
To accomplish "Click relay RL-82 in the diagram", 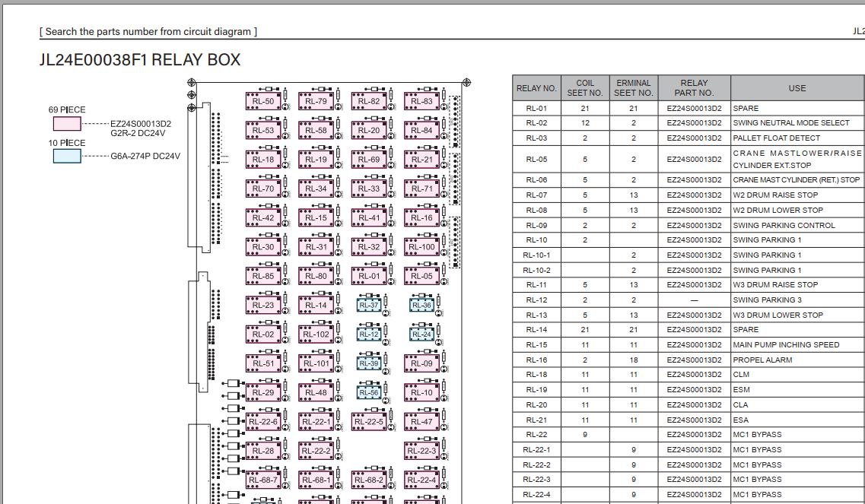I will 369,101.
